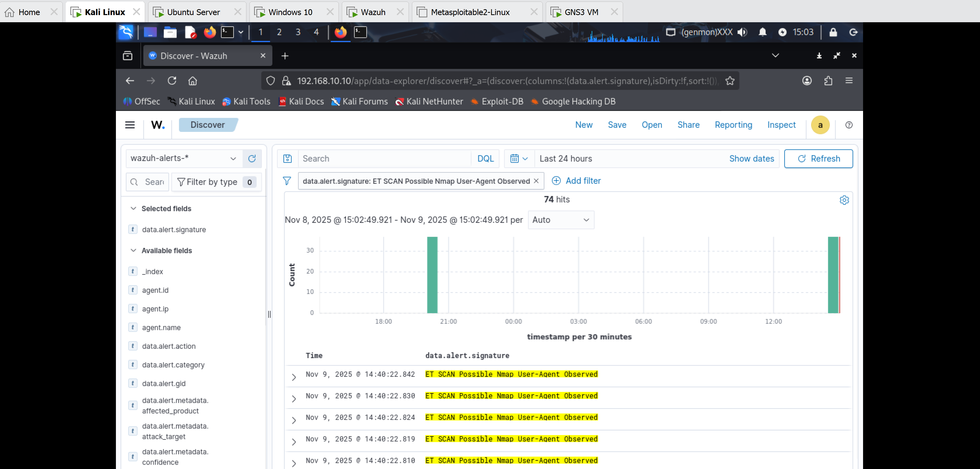The image size is (980, 469).
Task: Change the Auto histogram interval dropdown
Action: click(x=561, y=220)
